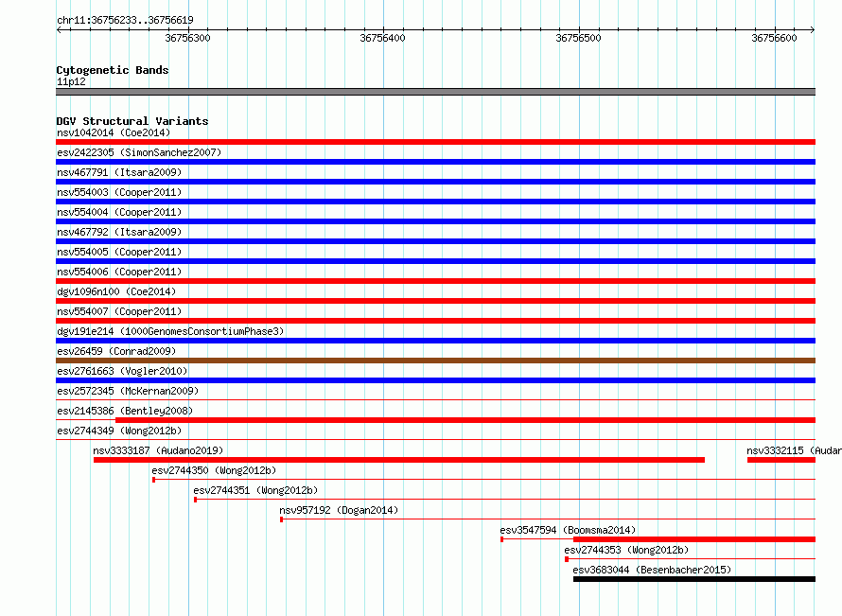Select the nsv467792 (Itsara2009) label

coord(119,232)
